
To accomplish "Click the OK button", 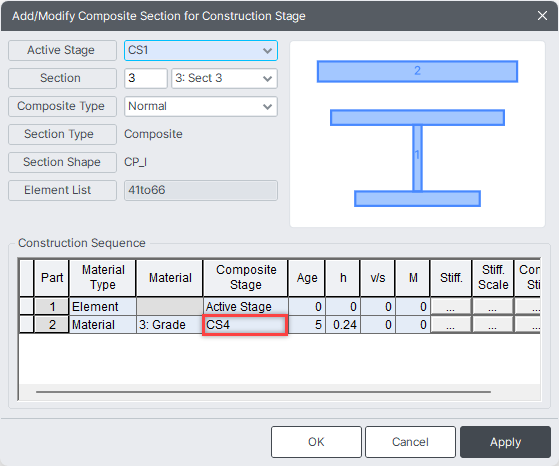I will point(316,442).
